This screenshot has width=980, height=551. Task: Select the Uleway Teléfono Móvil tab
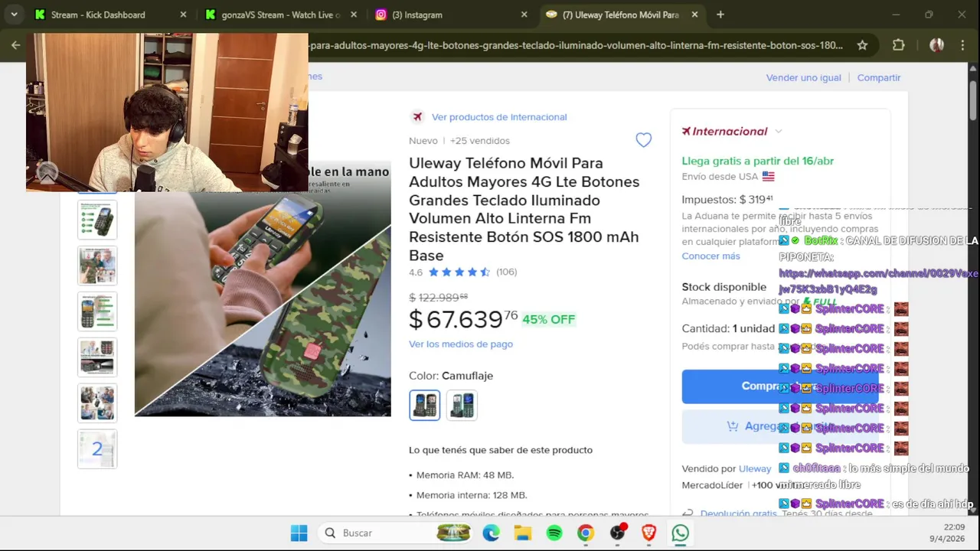click(x=621, y=15)
